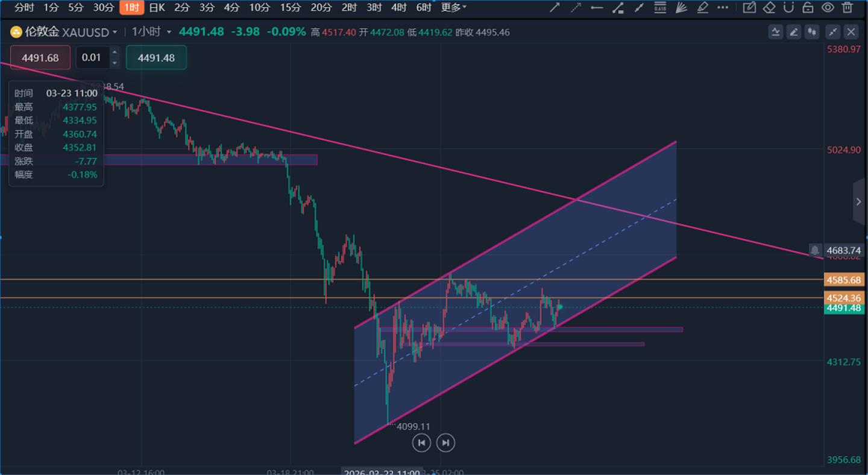Open the drawing note edit tool

[749, 8]
